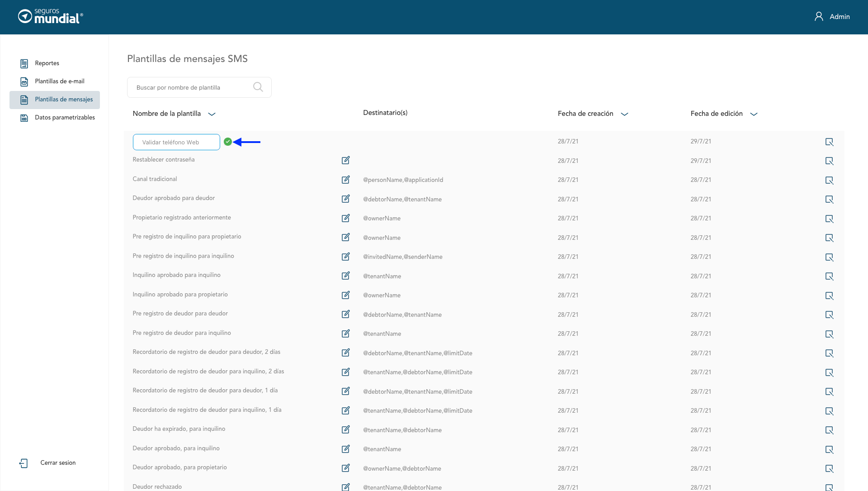The height and width of the screenshot is (491, 868).
Task: Preview the Validar teléfono Web template
Action: (829, 142)
